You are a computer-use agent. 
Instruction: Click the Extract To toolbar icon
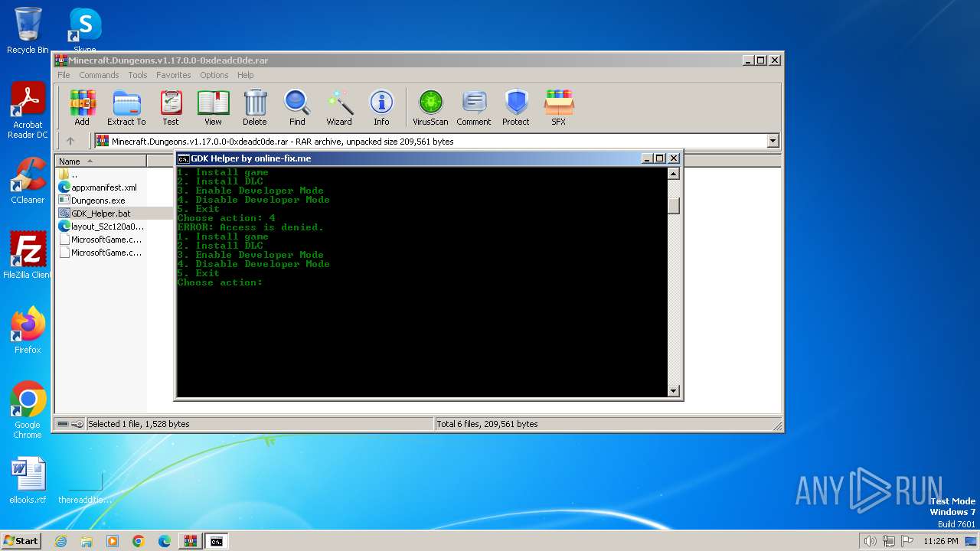tap(126, 107)
